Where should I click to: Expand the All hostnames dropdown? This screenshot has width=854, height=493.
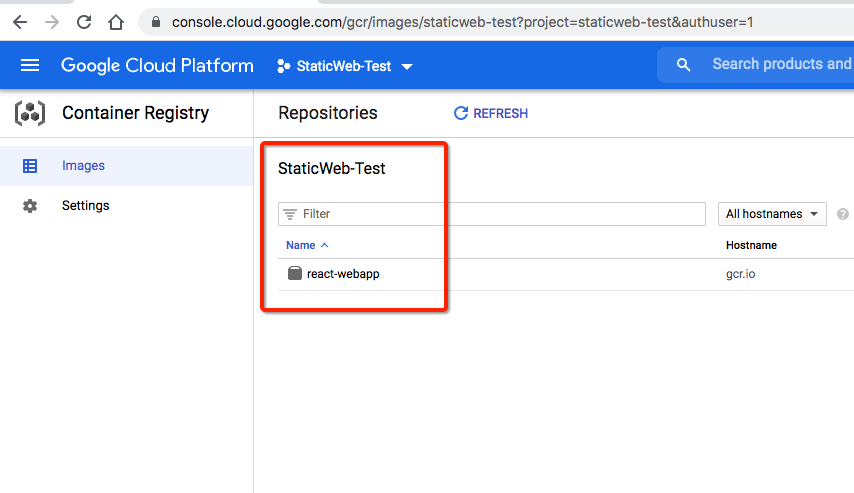(772, 214)
